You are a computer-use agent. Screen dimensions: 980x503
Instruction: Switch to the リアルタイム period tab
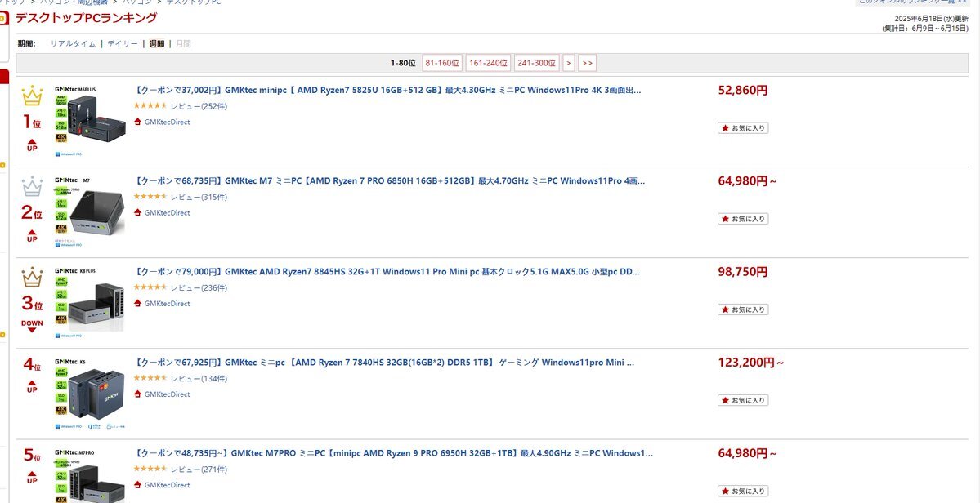click(73, 43)
